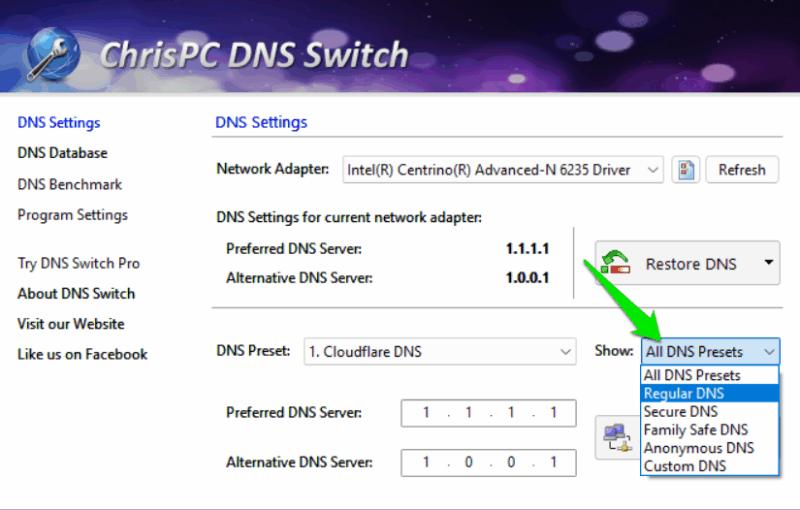Click the current preferred value 1.1.1.1
Viewport: 800px width, 510px height.
click(527, 249)
